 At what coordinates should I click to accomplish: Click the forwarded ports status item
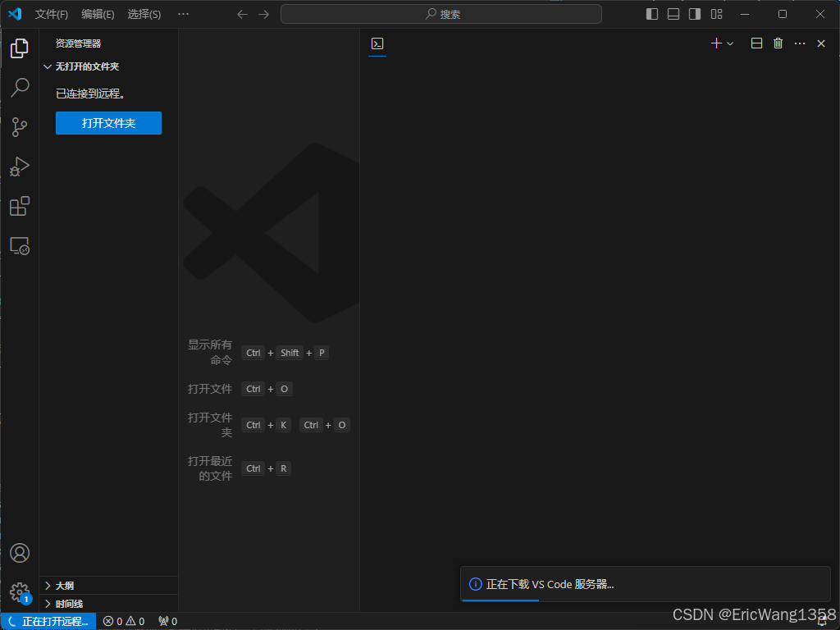point(167,621)
